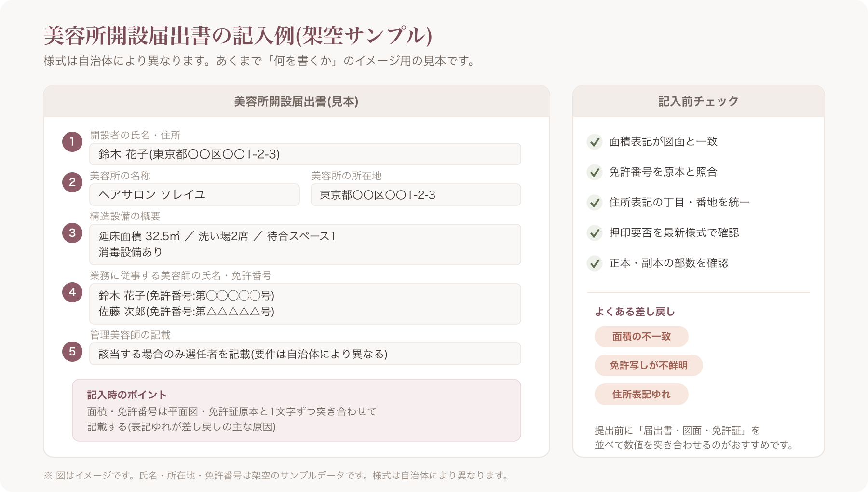Image resolution: width=868 pixels, height=492 pixels.
Task: Click the 正本・副本の部数を確認 label text
Action: tap(668, 263)
